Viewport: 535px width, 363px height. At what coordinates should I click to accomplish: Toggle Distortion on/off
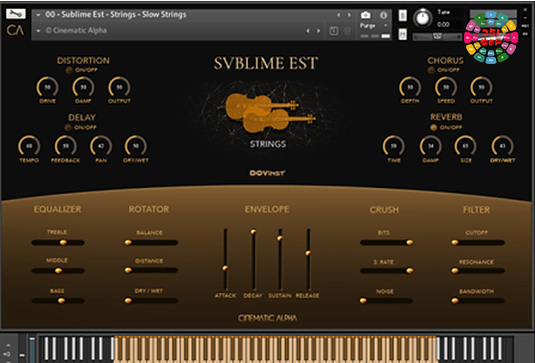pyautogui.click(x=69, y=70)
